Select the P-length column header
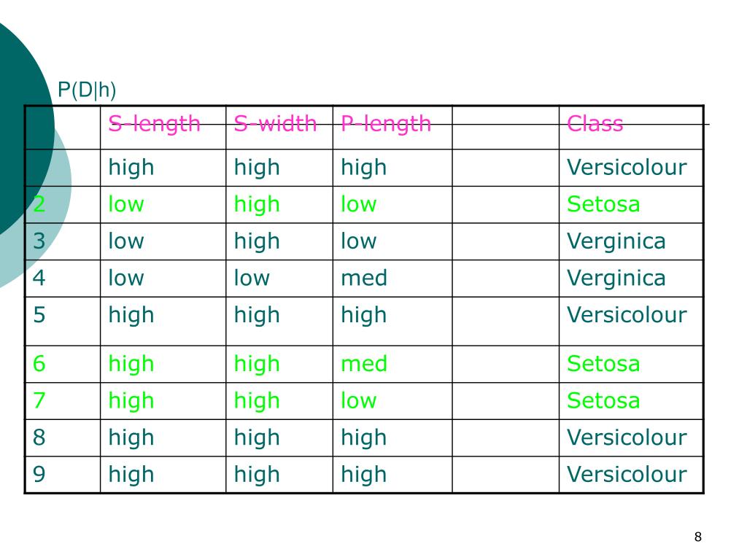 click(x=386, y=124)
